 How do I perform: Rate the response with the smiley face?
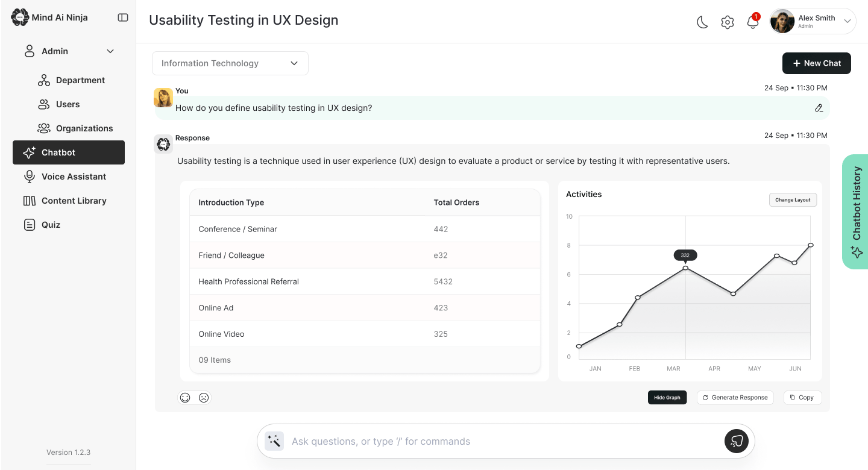tap(185, 398)
